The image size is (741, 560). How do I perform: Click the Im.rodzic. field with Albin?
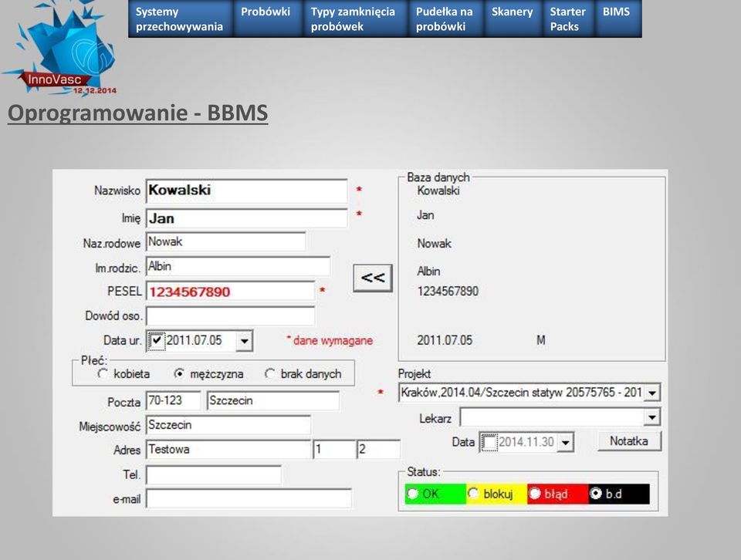[x=239, y=266]
